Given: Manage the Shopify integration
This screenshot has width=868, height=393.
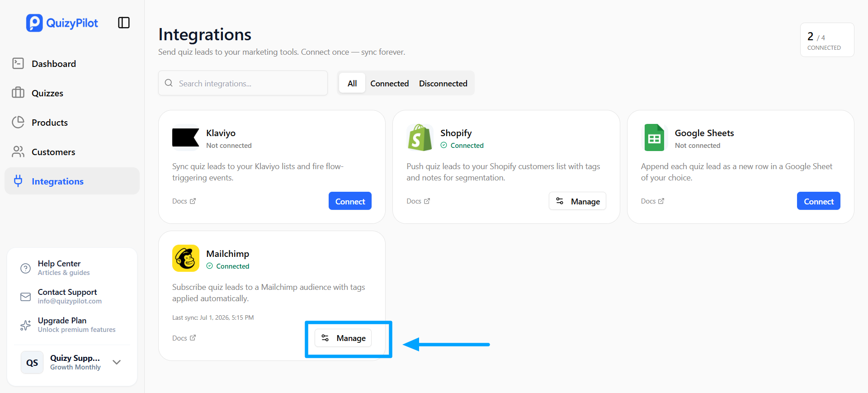Looking at the screenshot, I should click(577, 201).
